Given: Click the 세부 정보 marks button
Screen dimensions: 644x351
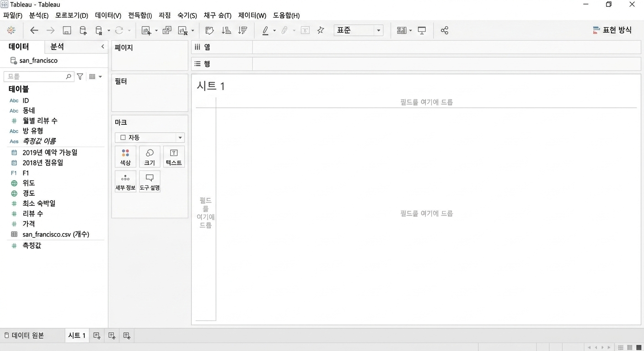Looking at the screenshot, I should (x=125, y=182).
